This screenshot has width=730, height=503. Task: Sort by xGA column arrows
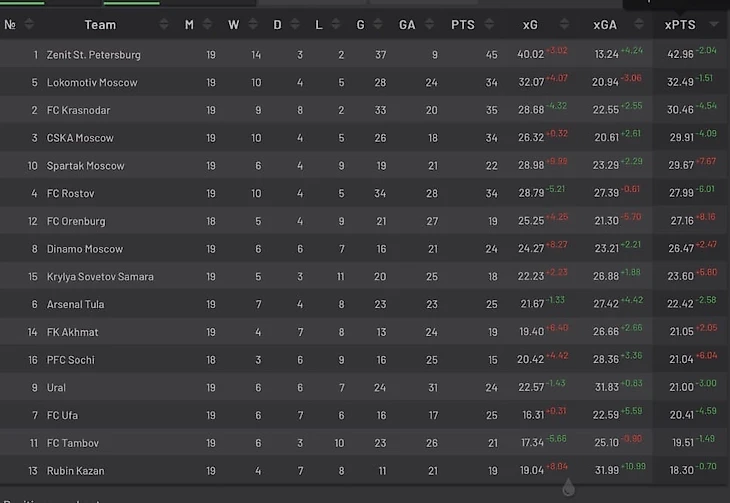(x=639, y=24)
